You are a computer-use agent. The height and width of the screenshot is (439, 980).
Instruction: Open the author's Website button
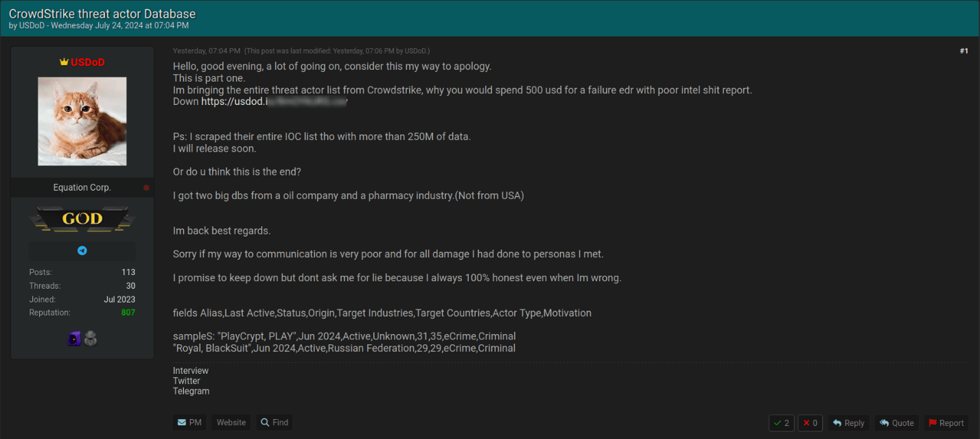(x=231, y=423)
